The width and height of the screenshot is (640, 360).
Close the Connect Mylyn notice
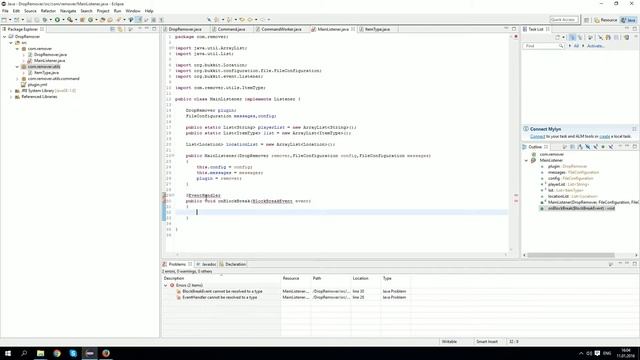pos(634,129)
